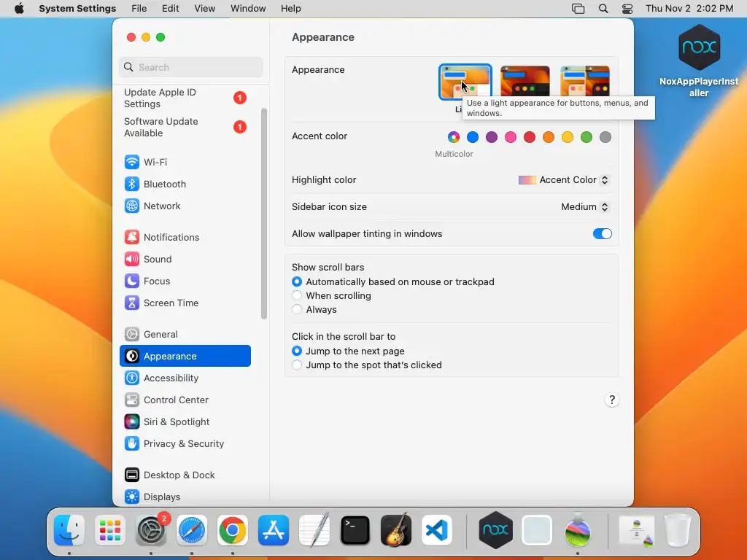Screen dimensions: 747x560
Task: Open Sidebar icon size Medium dropdown
Action: (x=585, y=206)
